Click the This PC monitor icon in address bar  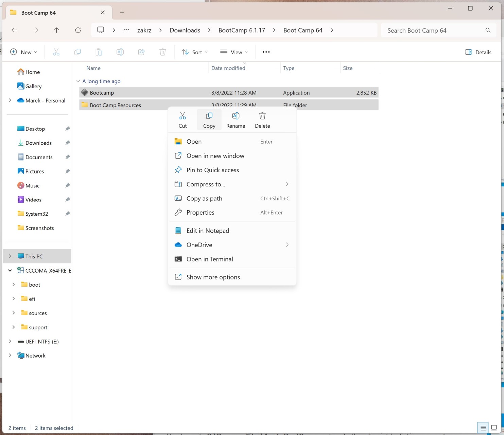tap(101, 30)
